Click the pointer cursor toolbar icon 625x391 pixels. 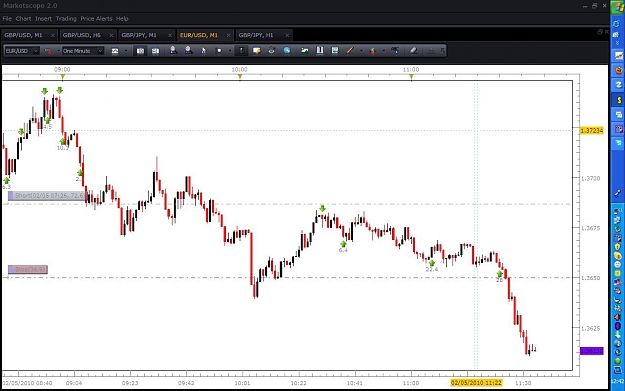point(203,51)
